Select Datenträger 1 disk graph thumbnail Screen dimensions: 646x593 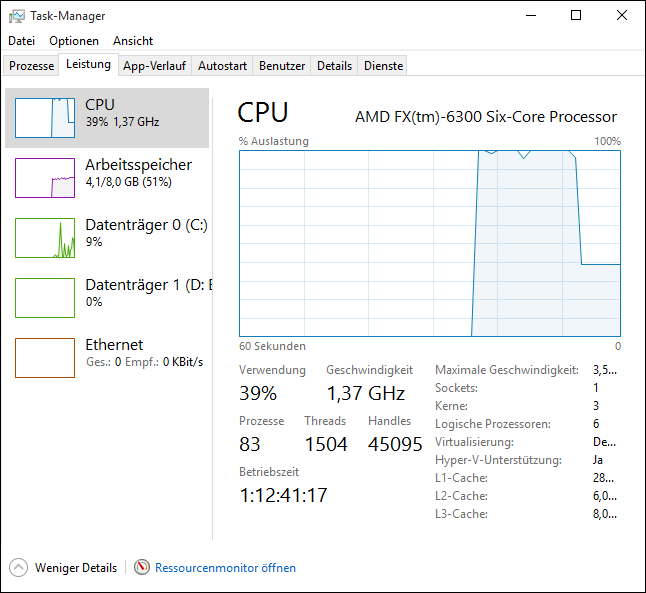click(x=45, y=298)
